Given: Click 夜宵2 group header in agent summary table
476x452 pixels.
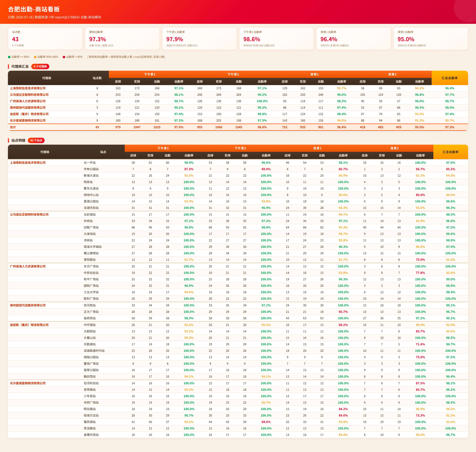Looking at the screenshot, I should click(392, 74).
